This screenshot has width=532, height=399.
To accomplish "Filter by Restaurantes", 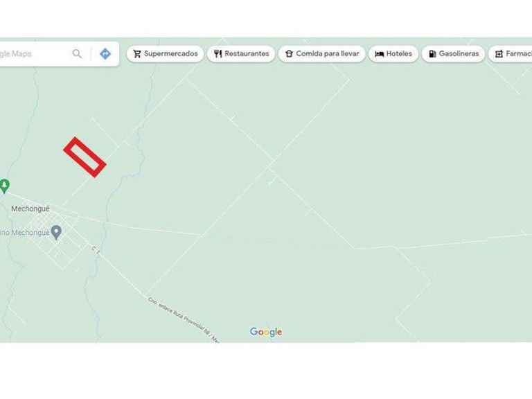I will [x=241, y=54].
